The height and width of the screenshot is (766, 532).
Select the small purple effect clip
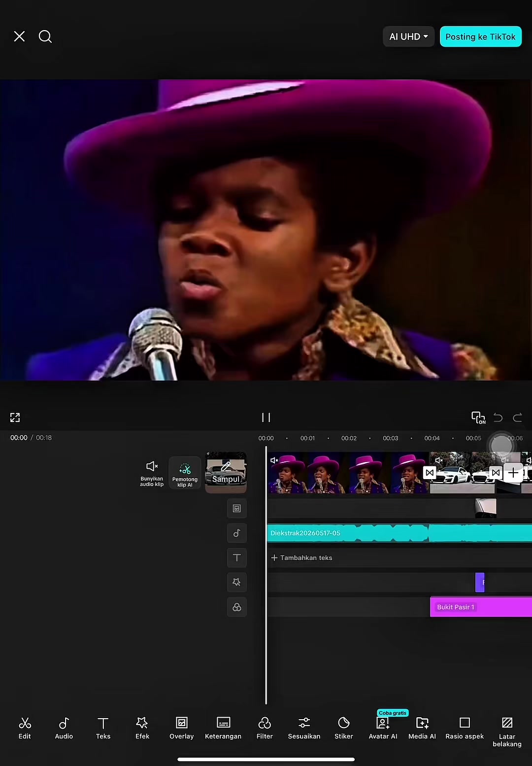(480, 582)
